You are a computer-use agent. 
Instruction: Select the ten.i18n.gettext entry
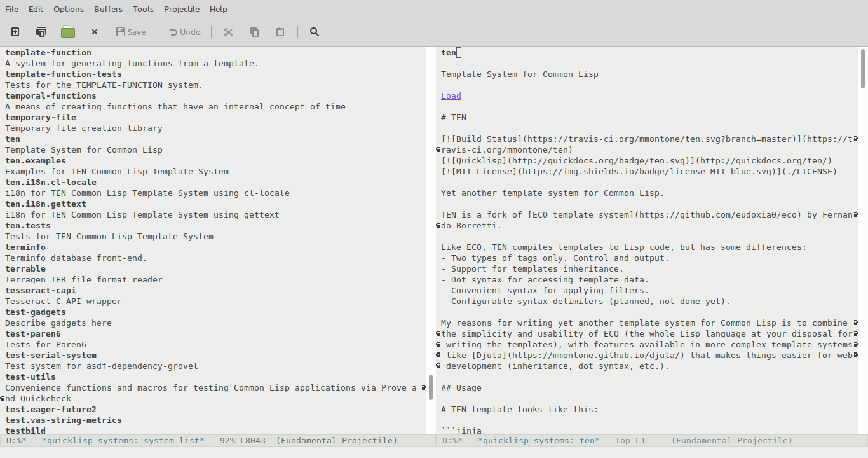[x=46, y=204]
